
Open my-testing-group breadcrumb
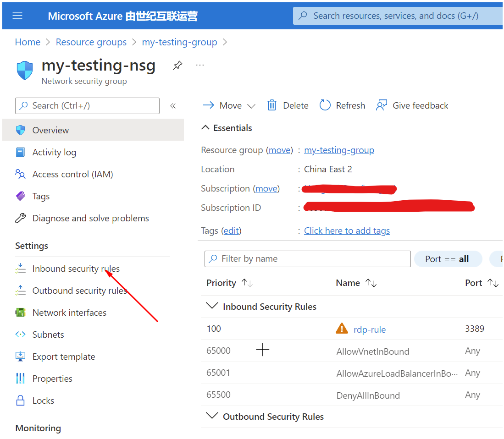pyautogui.click(x=180, y=42)
